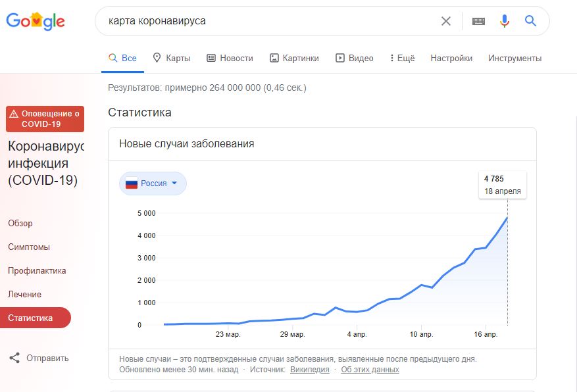Click inside the search input field

[263, 20]
